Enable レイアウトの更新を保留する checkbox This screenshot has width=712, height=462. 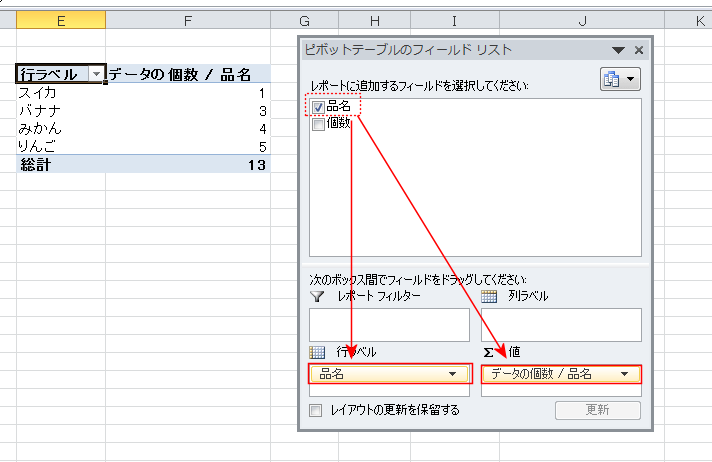316,410
